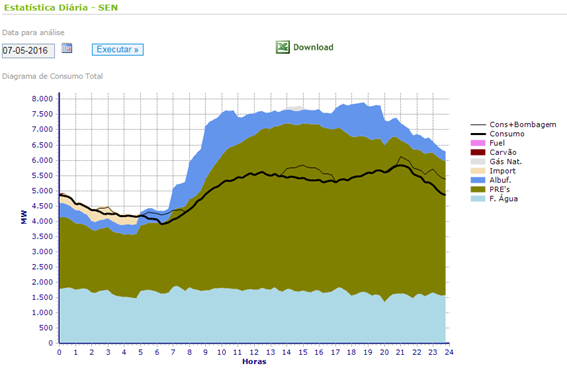
Task: Click the Gás Nat. grey legend swatch
Action: [x=478, y=162]
